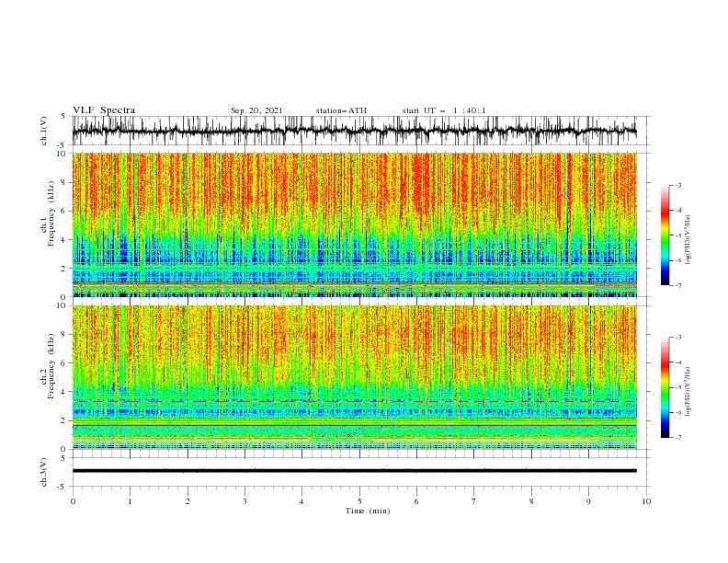728x563 pixels.
Task: Click the "-6" tick on lower colorbar
Action: [x=677, y=412]
